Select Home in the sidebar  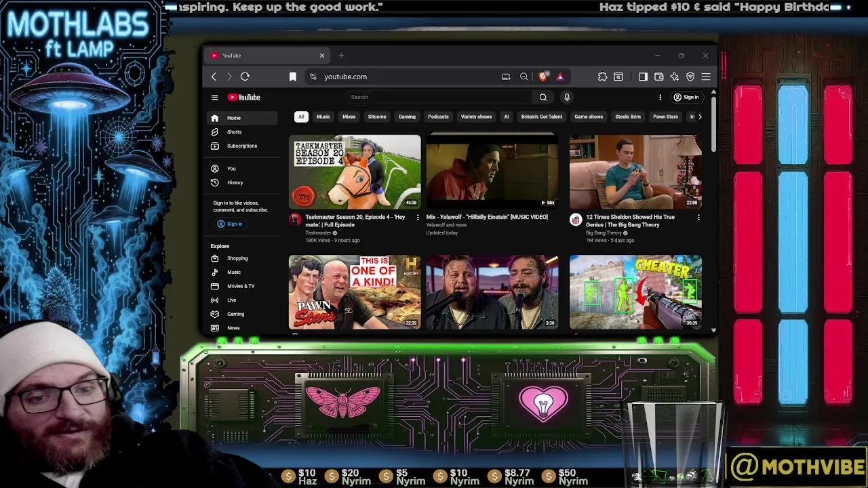coord(242,118)
